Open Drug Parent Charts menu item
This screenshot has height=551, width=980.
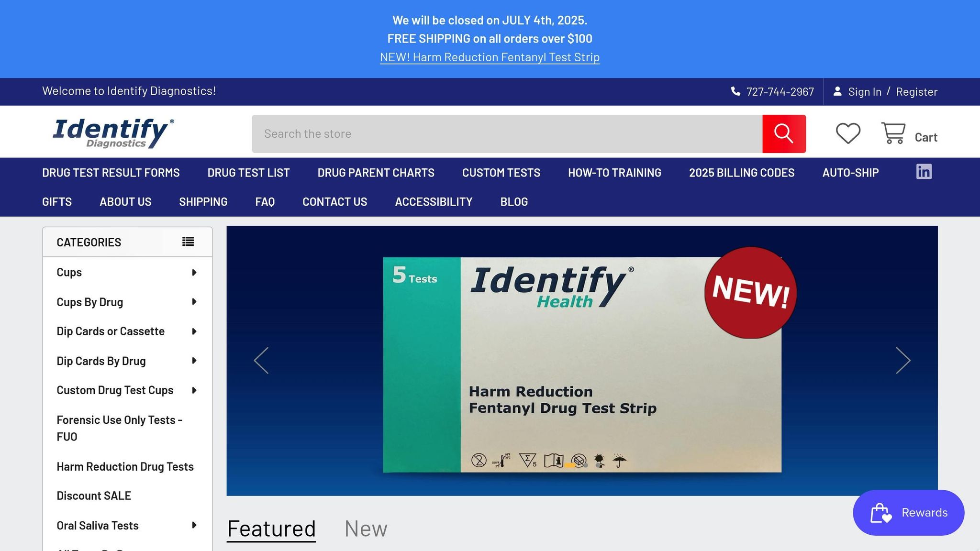[x=376, y=173]
